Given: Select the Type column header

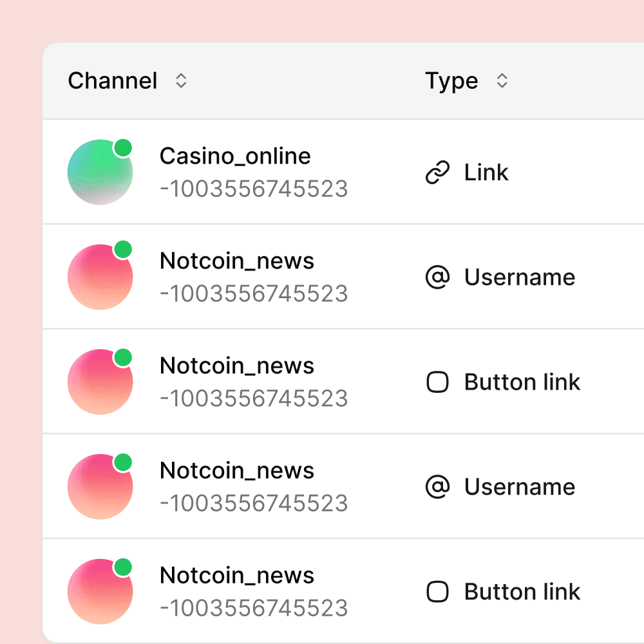Looking at the screenshot, I should click(x=451, y=80).
